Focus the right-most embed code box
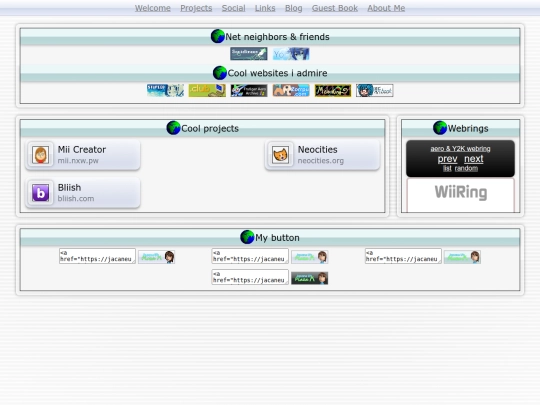540x405 pixels. (403, 256)
